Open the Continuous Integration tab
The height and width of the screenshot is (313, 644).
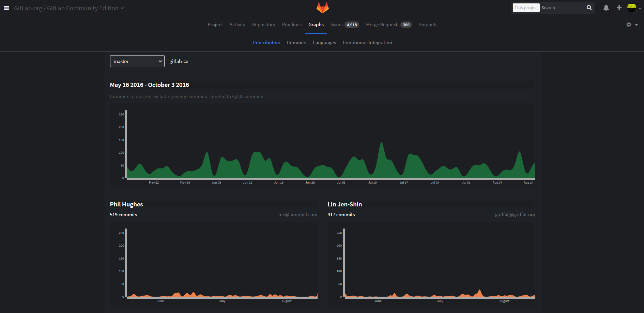[367, 42]
